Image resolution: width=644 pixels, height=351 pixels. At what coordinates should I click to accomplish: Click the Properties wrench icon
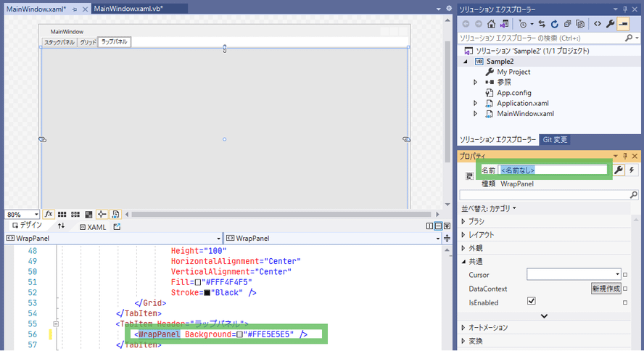coord(619,170)
